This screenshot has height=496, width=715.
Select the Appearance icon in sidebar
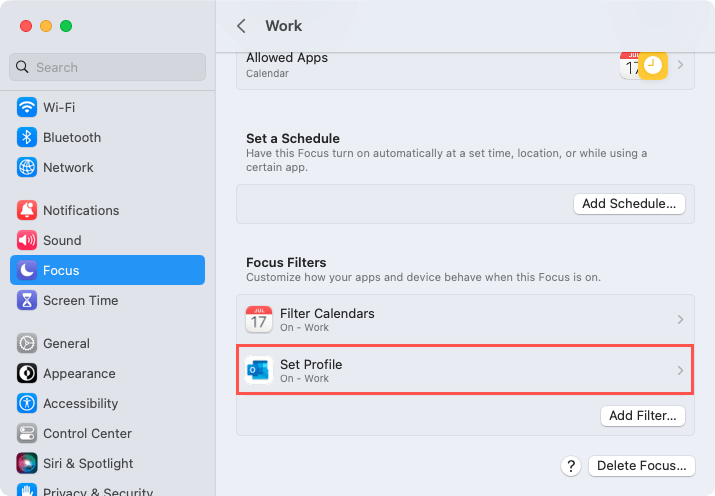27,373
